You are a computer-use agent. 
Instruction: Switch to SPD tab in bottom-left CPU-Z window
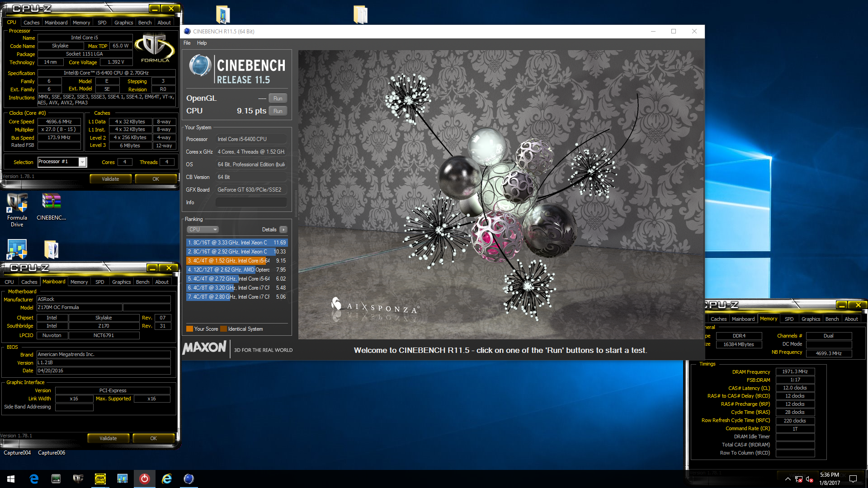coord(100,282)
